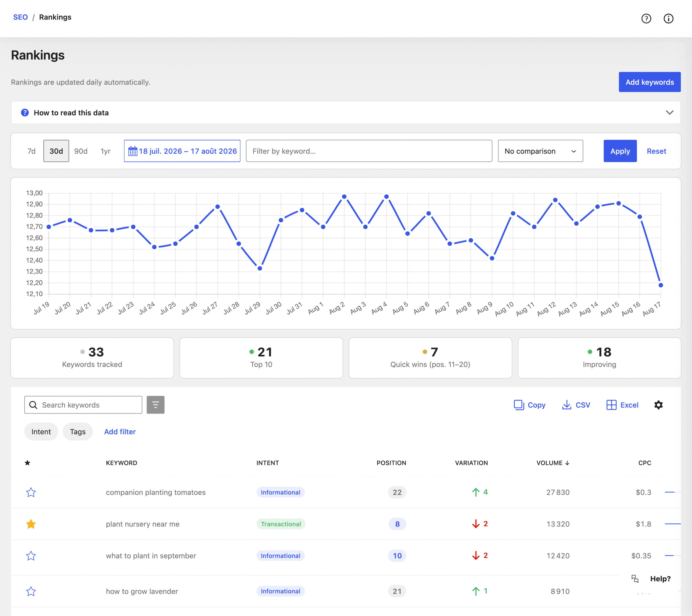Click volume value 27 830
Screen dimensions: 692x616
tap(558, 492)
